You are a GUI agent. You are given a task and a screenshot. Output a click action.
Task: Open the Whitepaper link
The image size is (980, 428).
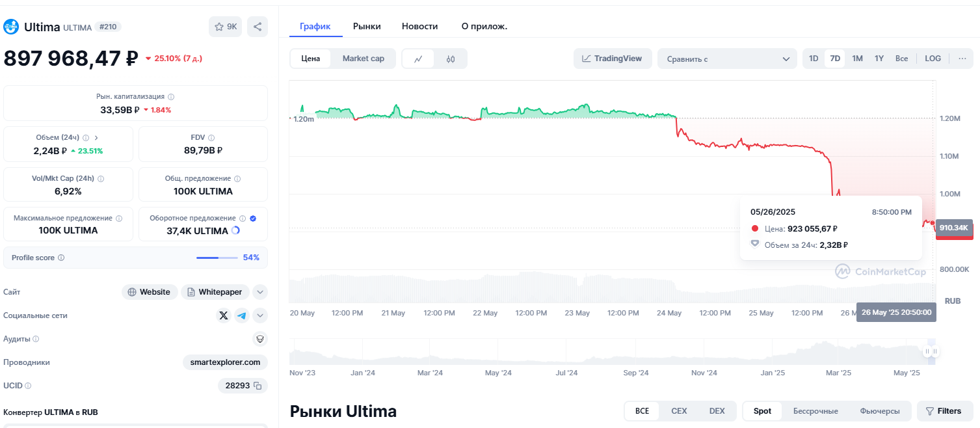(215, 292)
